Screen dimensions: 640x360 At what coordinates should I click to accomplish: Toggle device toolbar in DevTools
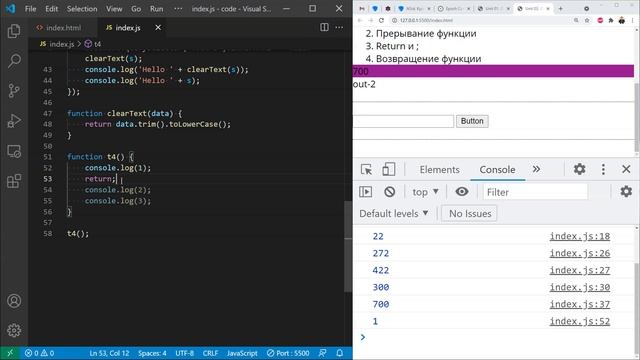coord(388,169)
